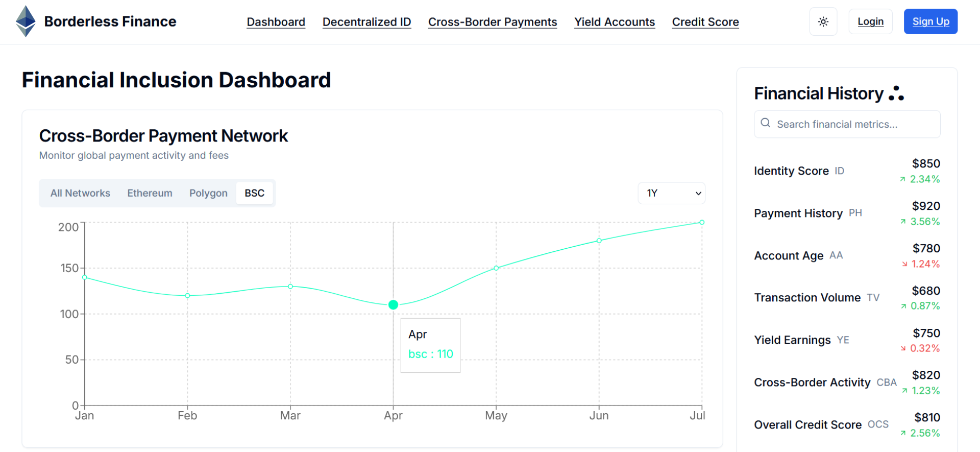Image resolution: width=980 pixels, height=452 pixels.
Task: Go to Cross-Border Payments page
Action: tap(493, 22)
